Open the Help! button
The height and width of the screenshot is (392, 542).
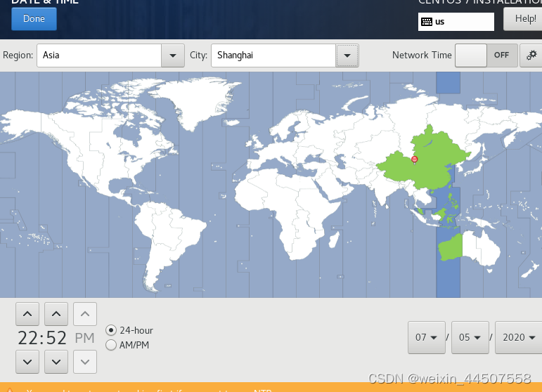point(522,19)
